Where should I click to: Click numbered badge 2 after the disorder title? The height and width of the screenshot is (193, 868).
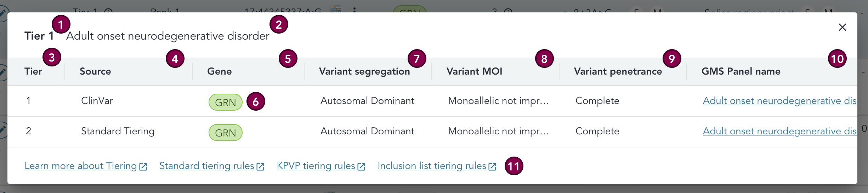(x=279, y=25)
